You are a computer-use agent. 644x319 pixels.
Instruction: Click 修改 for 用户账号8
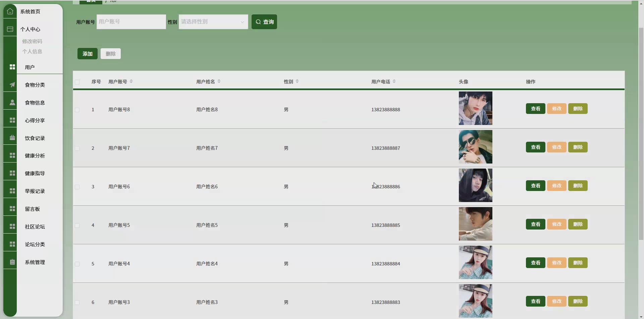pyautogui.click(x=557, y=109)
